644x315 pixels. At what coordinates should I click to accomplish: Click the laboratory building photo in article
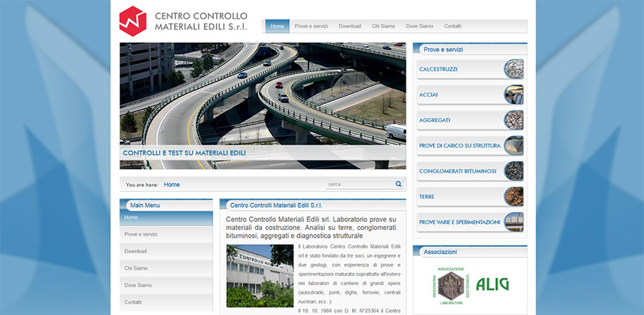coord(260,276)
